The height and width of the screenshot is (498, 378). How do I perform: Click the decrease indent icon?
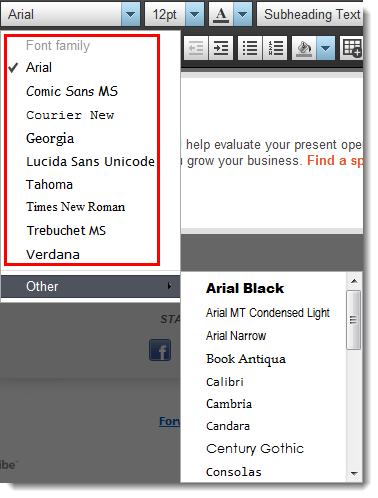[x=196, y=49]
